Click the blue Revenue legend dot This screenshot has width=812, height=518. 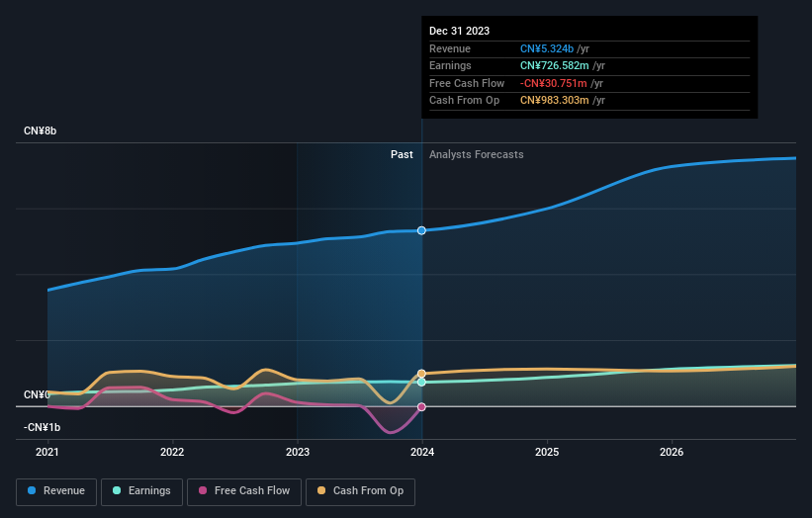[32, 490]
